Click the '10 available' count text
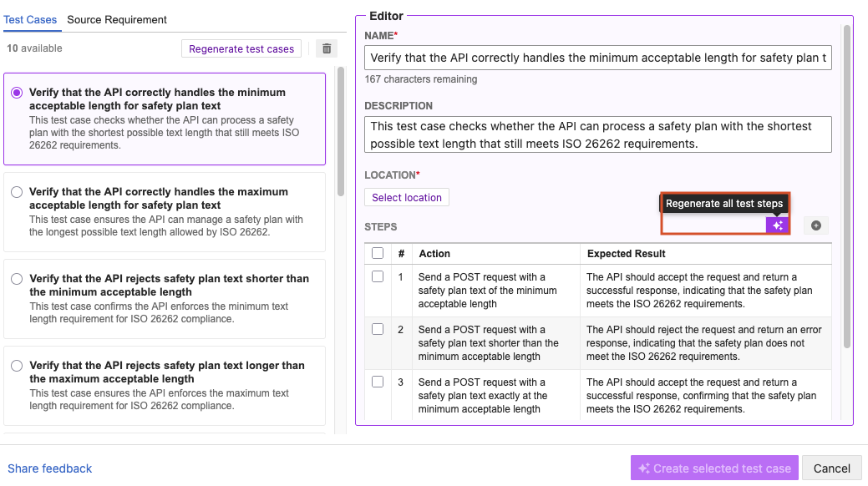This screenshot has height=486, width=868. tap(34, 48)
